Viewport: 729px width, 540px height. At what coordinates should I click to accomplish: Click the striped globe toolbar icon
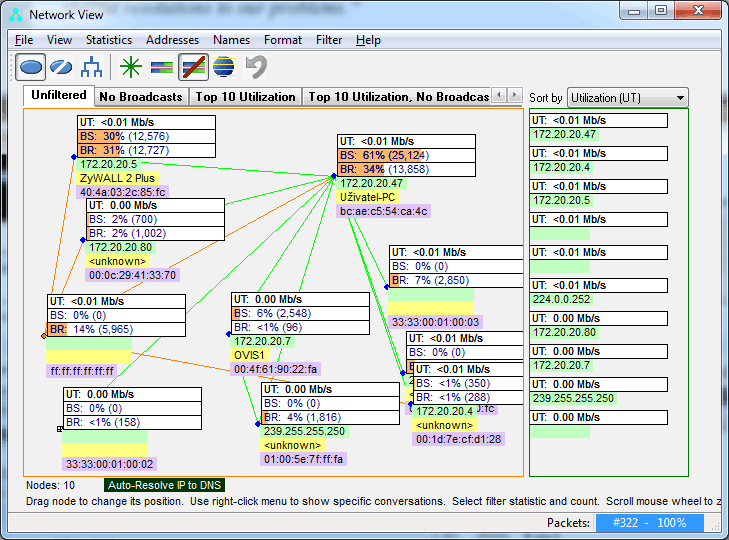point(224,68)
